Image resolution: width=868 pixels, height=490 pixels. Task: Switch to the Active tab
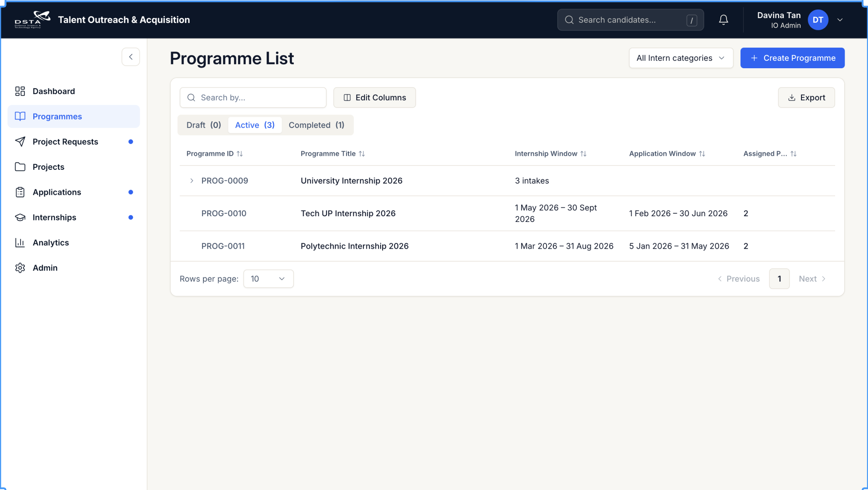(x=255, y=125)
